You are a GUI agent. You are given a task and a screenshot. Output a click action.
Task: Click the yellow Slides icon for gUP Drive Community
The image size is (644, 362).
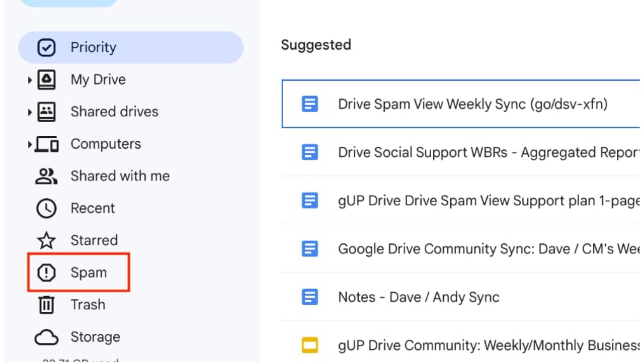[310, 345]
